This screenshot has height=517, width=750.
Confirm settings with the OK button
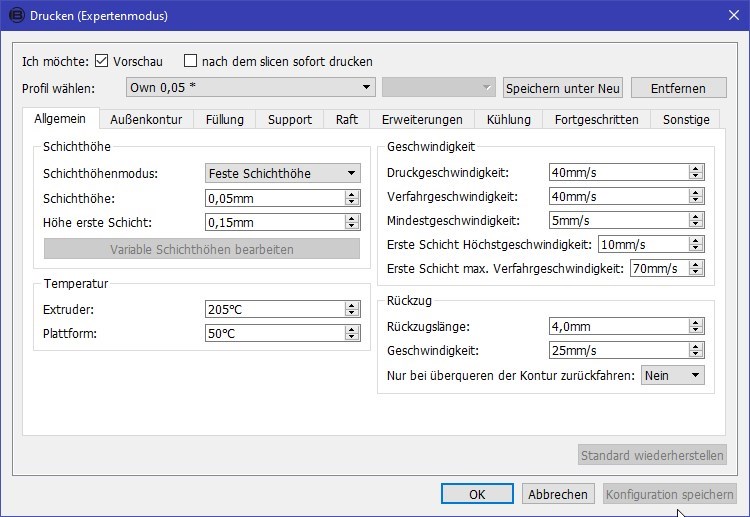click(x=477, y=494)
